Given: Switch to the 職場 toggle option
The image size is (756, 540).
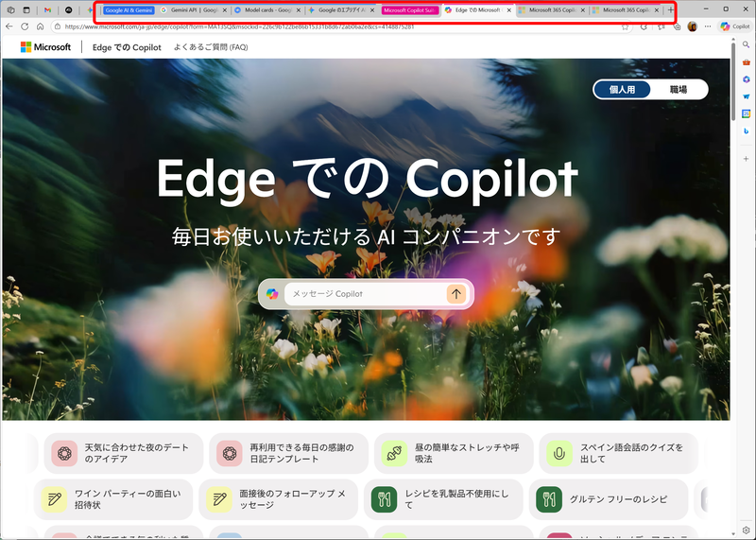Looking at the screenshot, I should (x=678, y=89).
